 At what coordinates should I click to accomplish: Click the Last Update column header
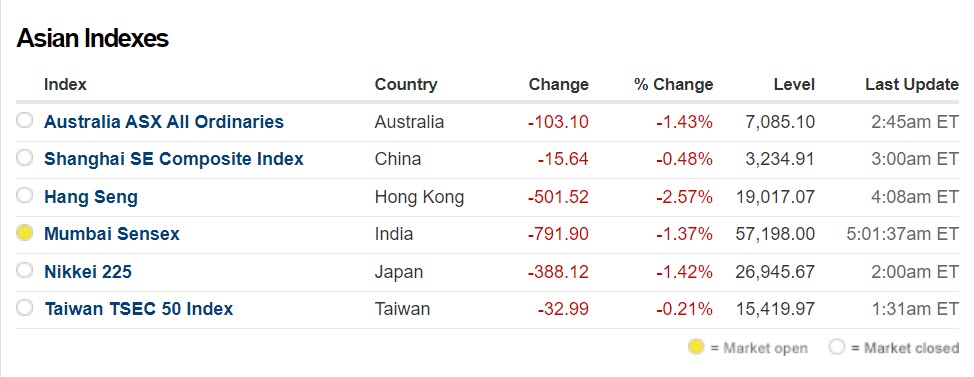tap(912, 84)
